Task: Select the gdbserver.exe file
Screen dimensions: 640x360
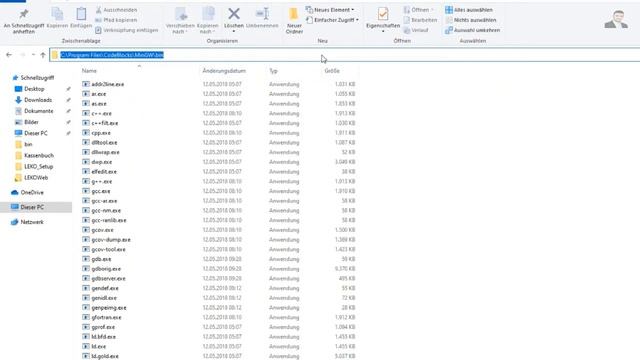Action: click(108, 279)
